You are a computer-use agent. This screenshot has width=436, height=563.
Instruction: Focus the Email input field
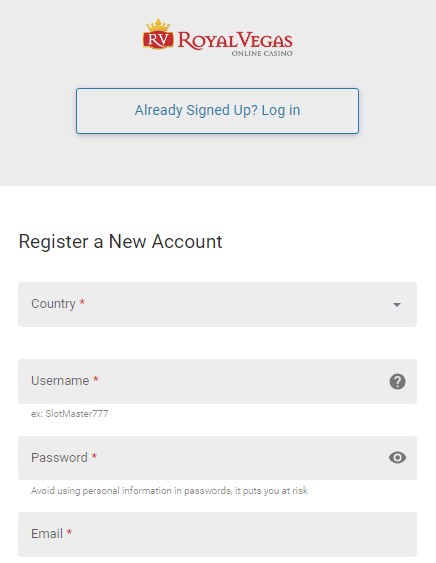pyautogui.click(x=217, y=534)
